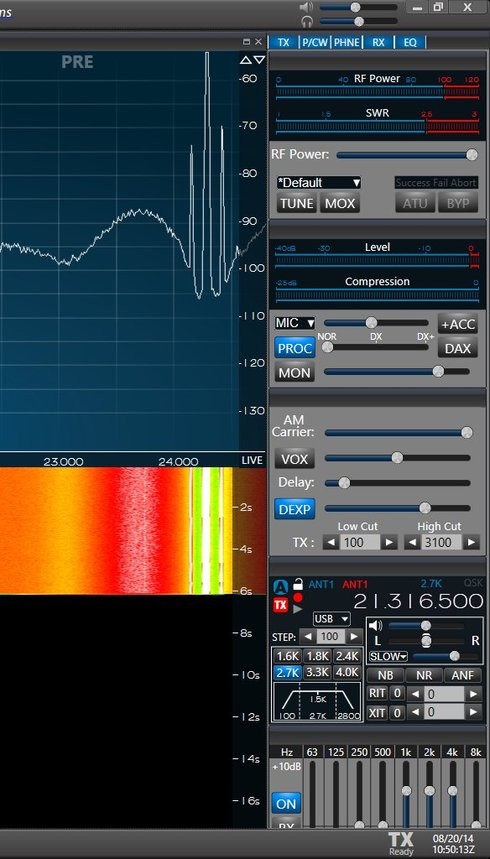Click the panadapter up triangle scale icon
The height and width of the screenshot is (859, 490).
click(245, 60)
